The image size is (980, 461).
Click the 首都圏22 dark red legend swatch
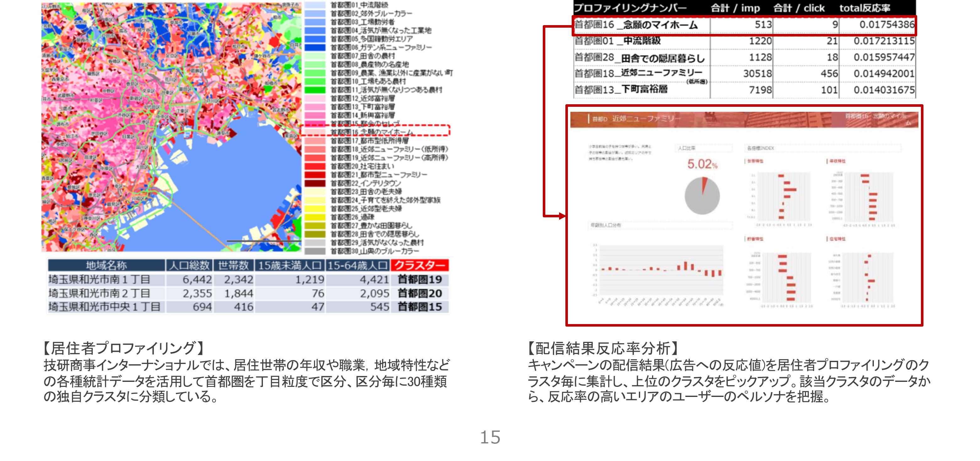(315, 183)
